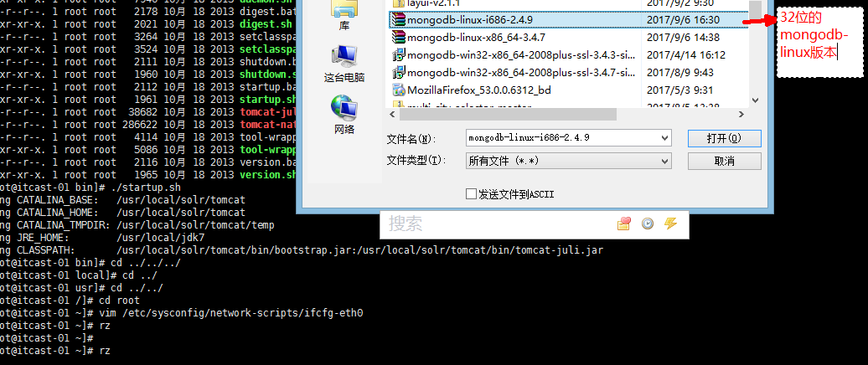Viewport: 868px width, 365px height.
Task: Click the horizontal scrollbar thumb in file list
Action: (508, 114)
